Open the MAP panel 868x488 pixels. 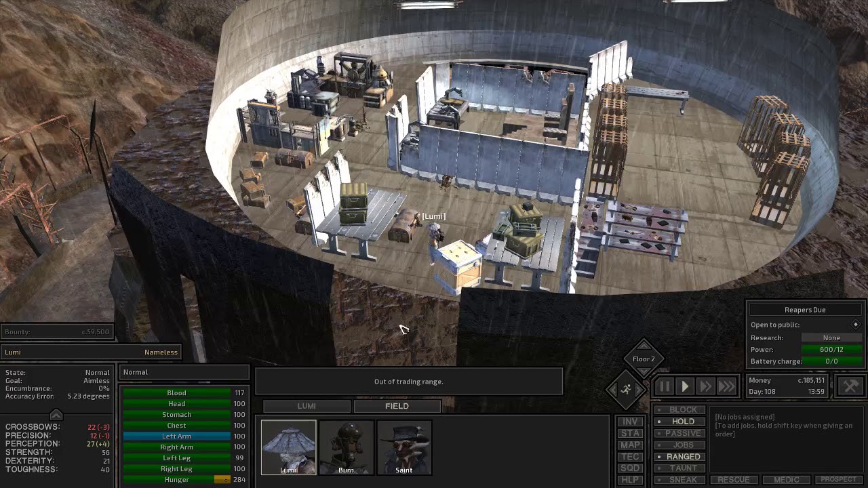click(630, 445)
